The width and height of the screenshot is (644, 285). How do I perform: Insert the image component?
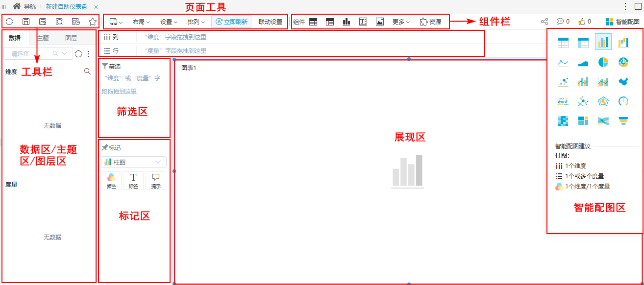coord(380,22)
